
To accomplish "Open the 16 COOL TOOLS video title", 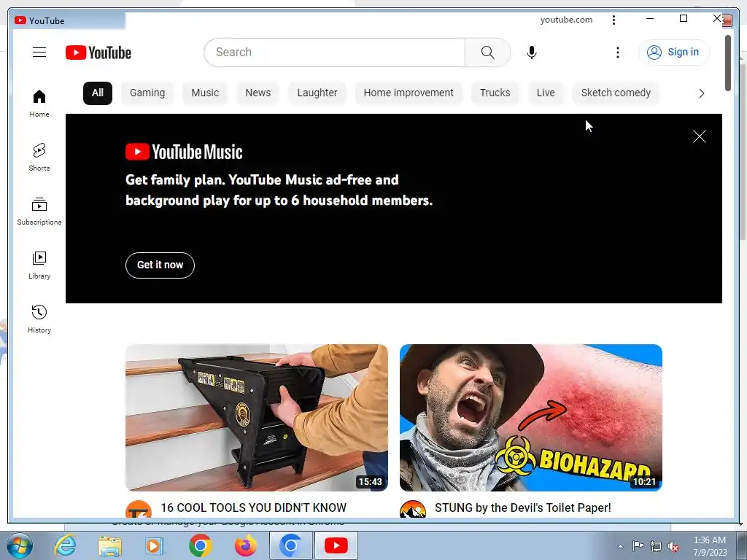I will pyautogui.click(x=253, y=507).
